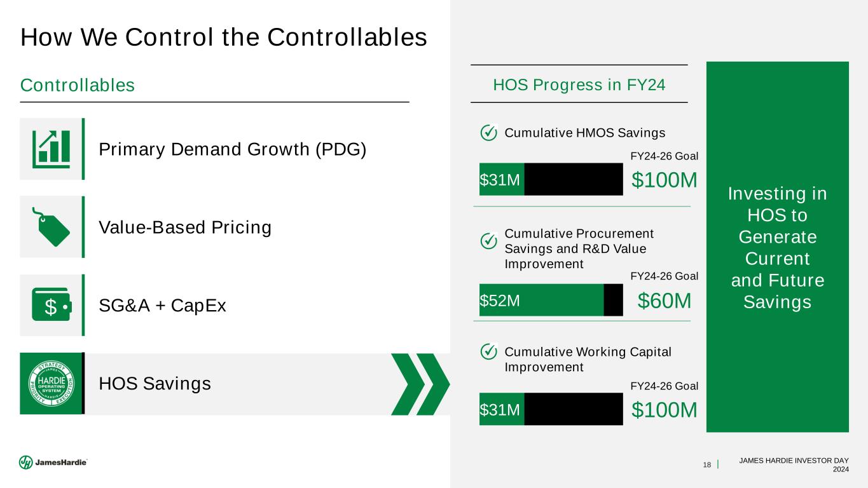Click the Primary Demand Growth chart icon
This screenshot has width=868, height=488.
51,149
